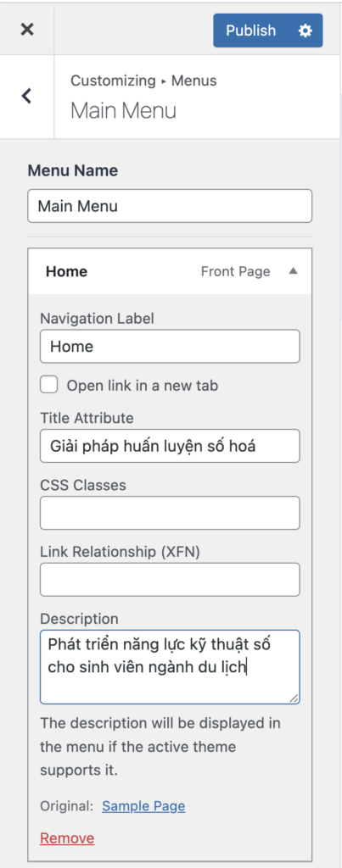342x868 pixels.
Task: Place cursor in the Description textarea
Action: (x=170, y=667)
